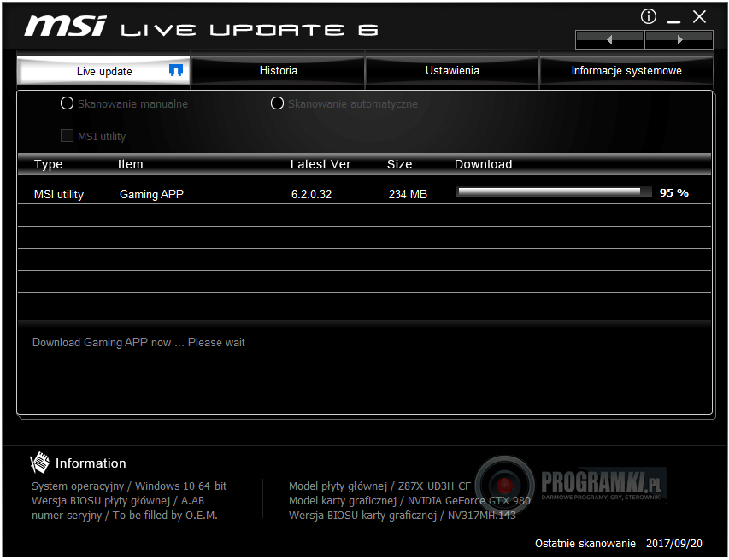Click the Gaming APP download progress bar
The height and width of the screenshot is (560, 729).
554,192
